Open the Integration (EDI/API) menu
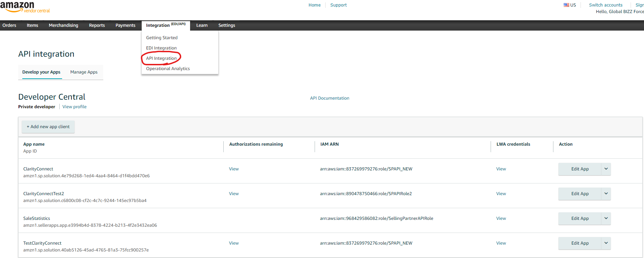 pos(166,25)
